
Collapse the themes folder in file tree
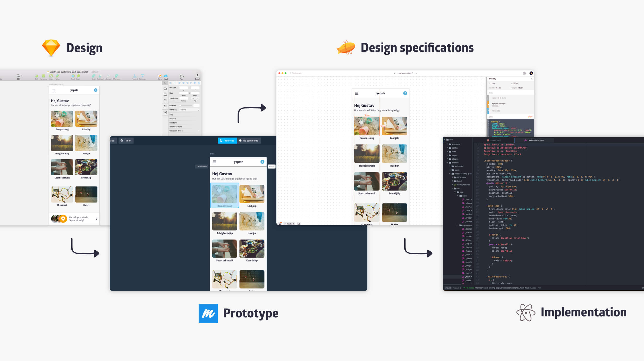(x=447, y=163)
